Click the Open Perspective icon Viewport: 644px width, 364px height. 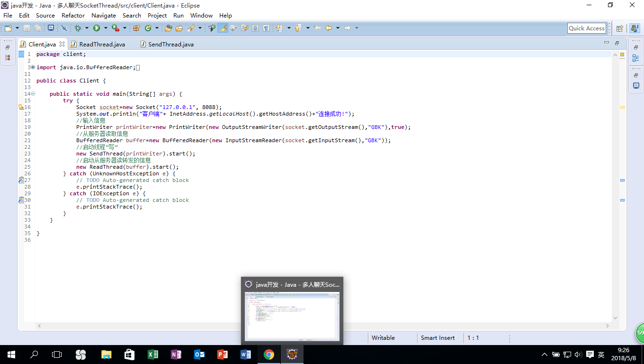click(x=619, y=28)
